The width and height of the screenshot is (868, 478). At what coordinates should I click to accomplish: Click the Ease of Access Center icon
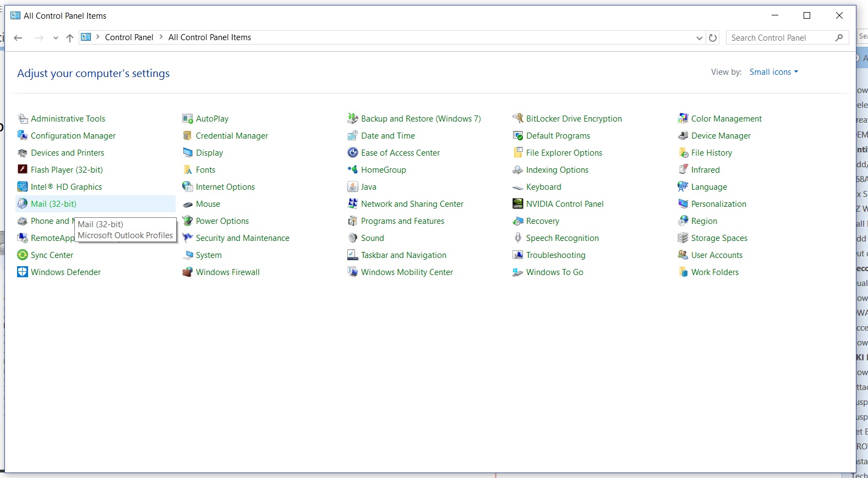coord(353,153)
